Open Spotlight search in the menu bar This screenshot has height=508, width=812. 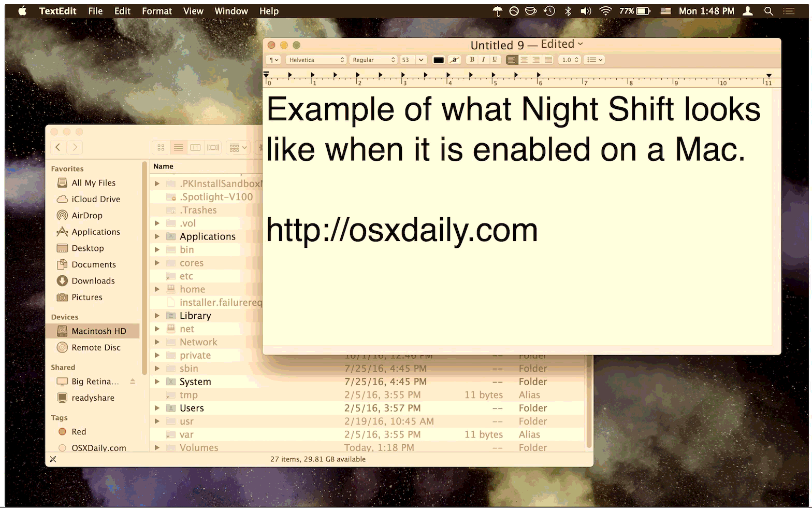coord(769,11)
